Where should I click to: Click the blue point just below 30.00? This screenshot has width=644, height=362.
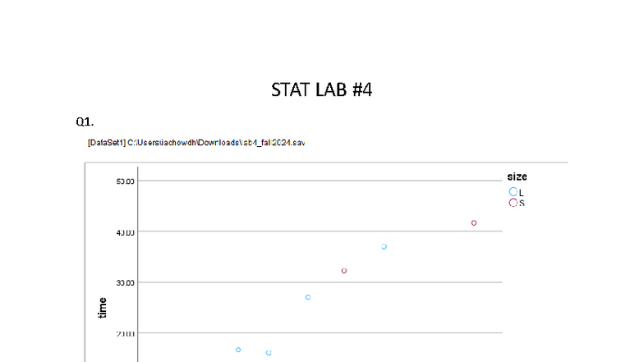point(308,297)
